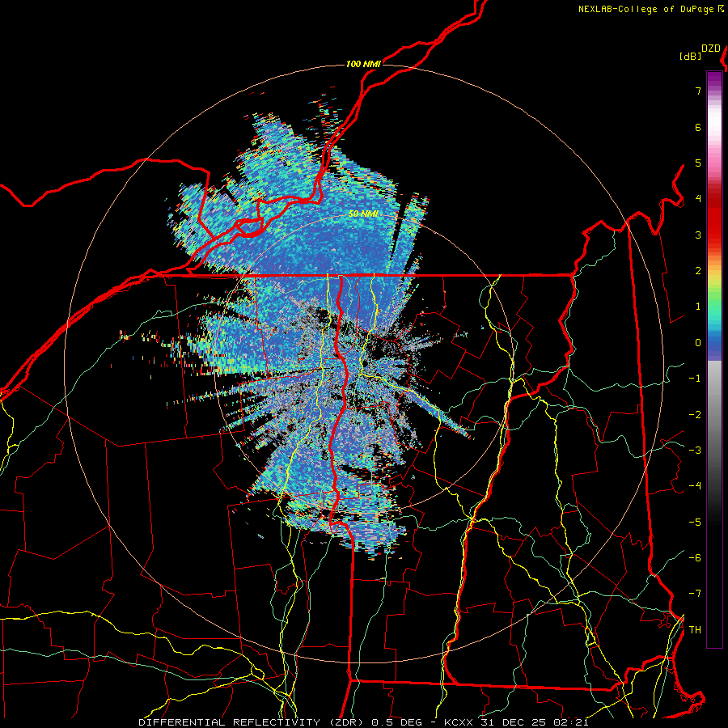Click the -2 dB tick on legend
The width and height of the screenshot is (728, 728).
coord(695,415)
